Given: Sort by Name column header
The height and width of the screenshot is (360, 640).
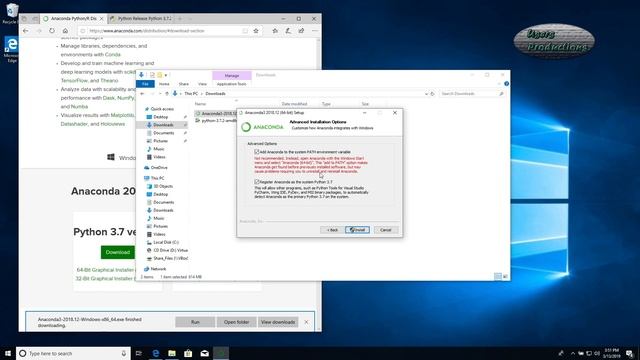Looking at the screenshot, I should point(200,104).
